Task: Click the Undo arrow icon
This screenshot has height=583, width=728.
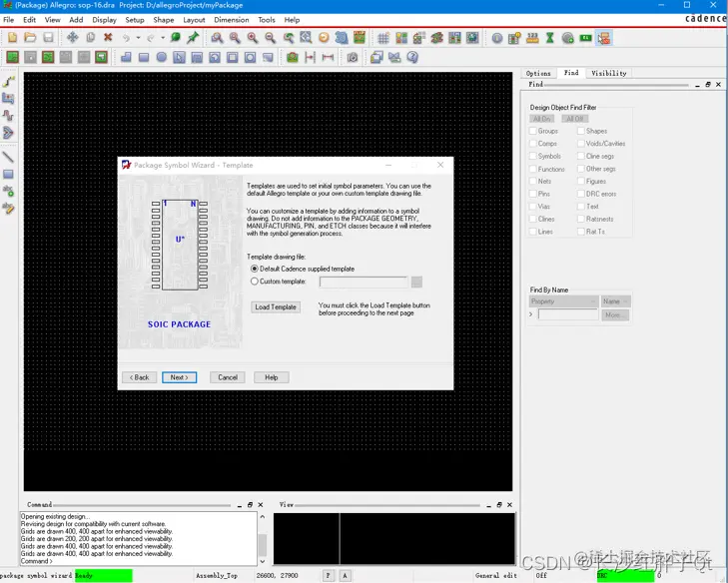Action: (126, 38)
